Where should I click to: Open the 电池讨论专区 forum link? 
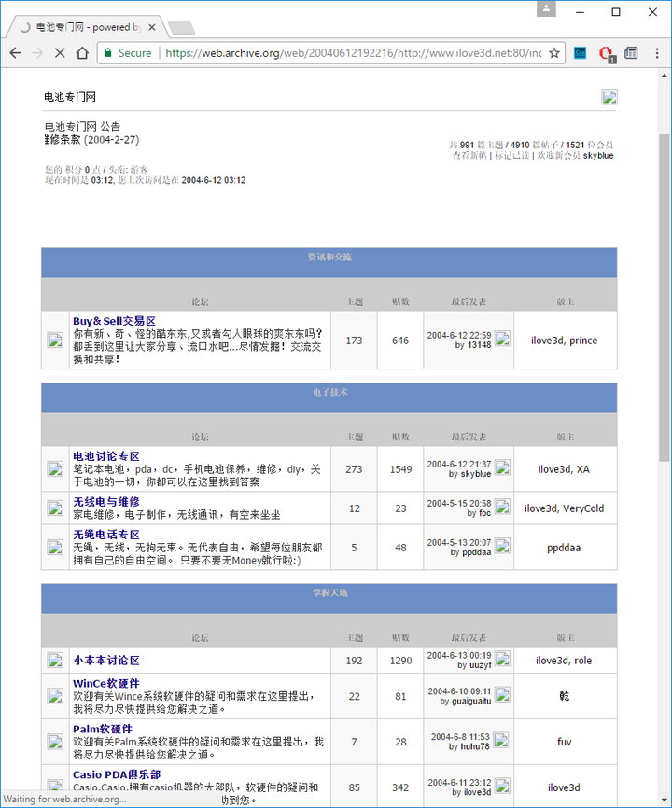pos(106,456)
